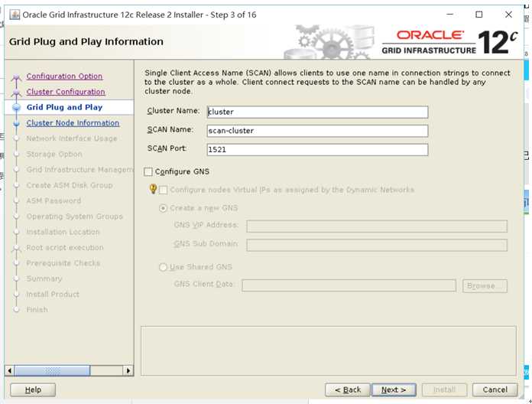Click Network Interface Usage step
This screenshot has width=532, height=404.
pos(72,138)
